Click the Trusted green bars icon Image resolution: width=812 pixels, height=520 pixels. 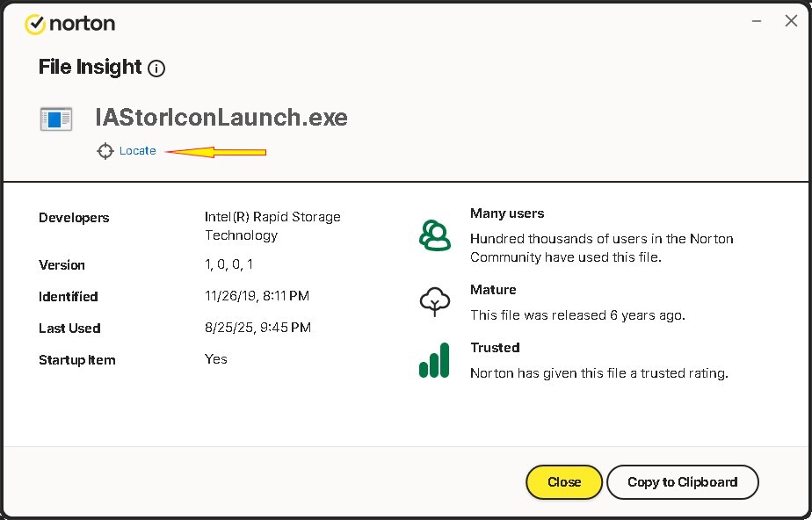[x=434, y=360]
